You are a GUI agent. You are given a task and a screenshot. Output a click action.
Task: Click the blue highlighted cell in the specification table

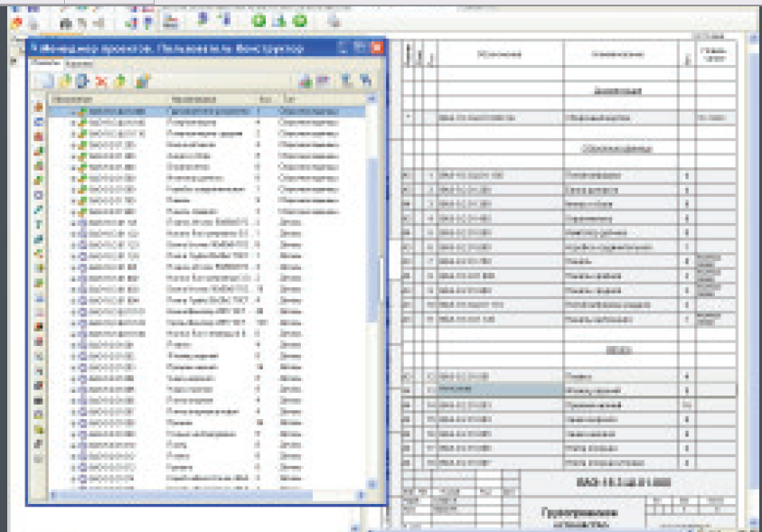(501, 389)
